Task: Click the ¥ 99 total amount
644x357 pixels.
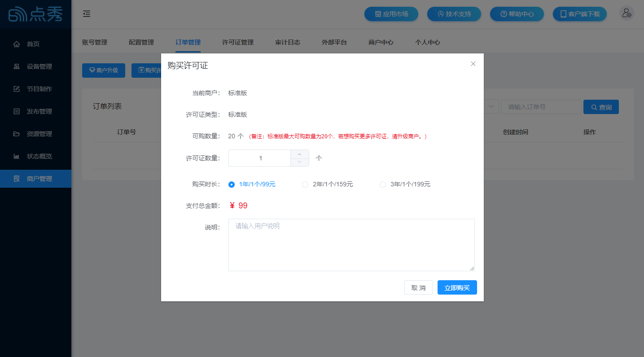Action: (x=238, y=206)
